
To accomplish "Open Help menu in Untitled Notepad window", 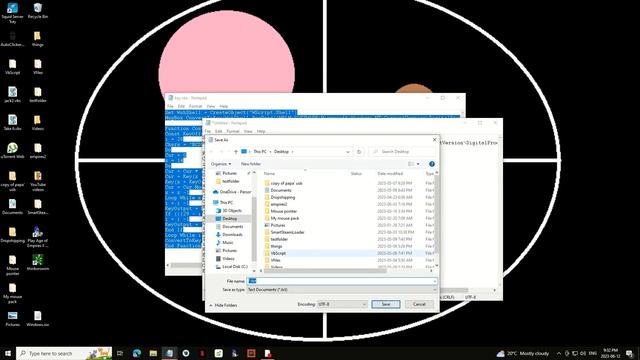I will point(261,131).
